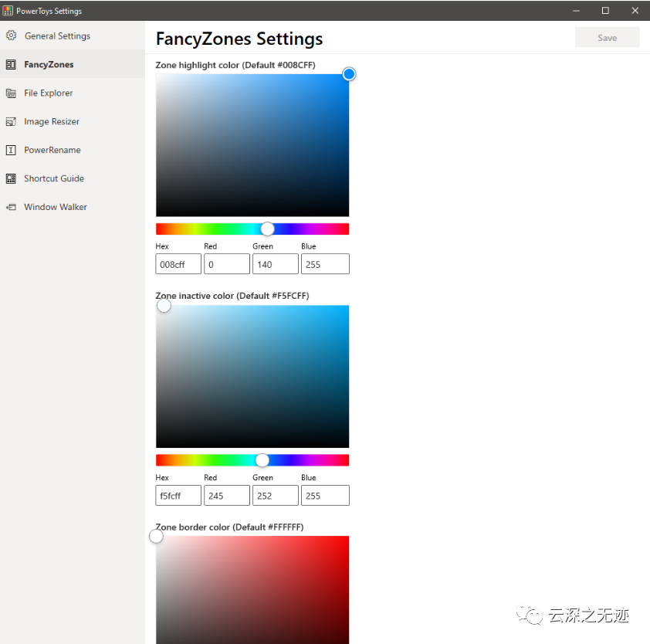Click the inactive color Blue value field
650x644 pixels.
[325, 496]
